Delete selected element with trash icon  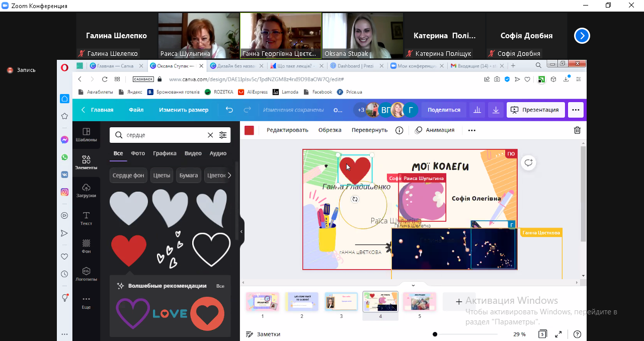[577, 130]
